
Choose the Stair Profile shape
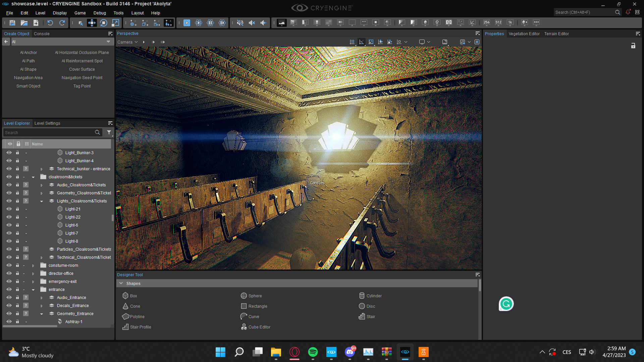[x=137, y=327]
